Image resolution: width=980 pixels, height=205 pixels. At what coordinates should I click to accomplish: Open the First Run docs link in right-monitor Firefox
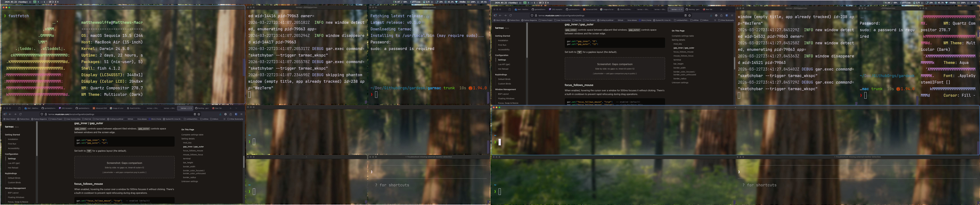click(x=502, y=45)
